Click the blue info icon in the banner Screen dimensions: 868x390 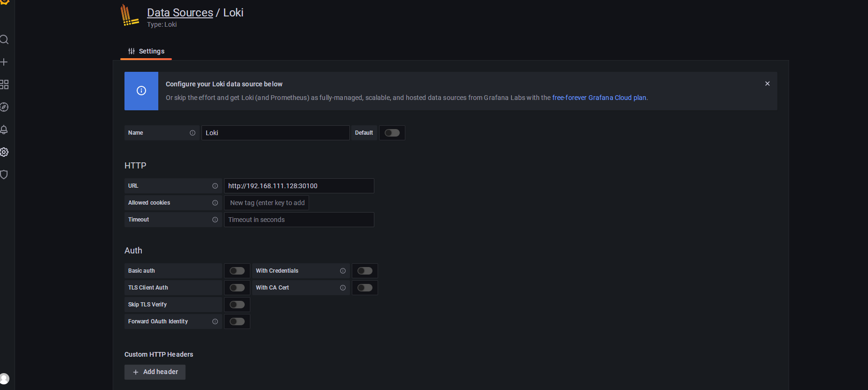tap(141, 91)
